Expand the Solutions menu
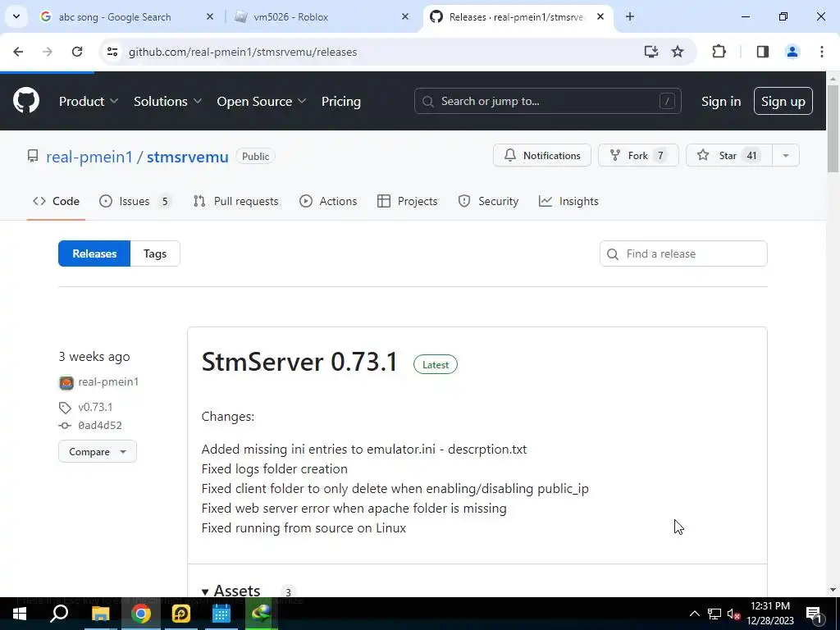This screenshot has width=840, height=630. (167, 101)
